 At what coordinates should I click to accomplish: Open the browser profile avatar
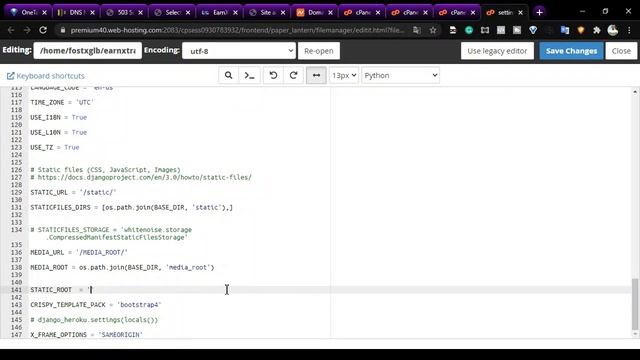pos(613,30)
